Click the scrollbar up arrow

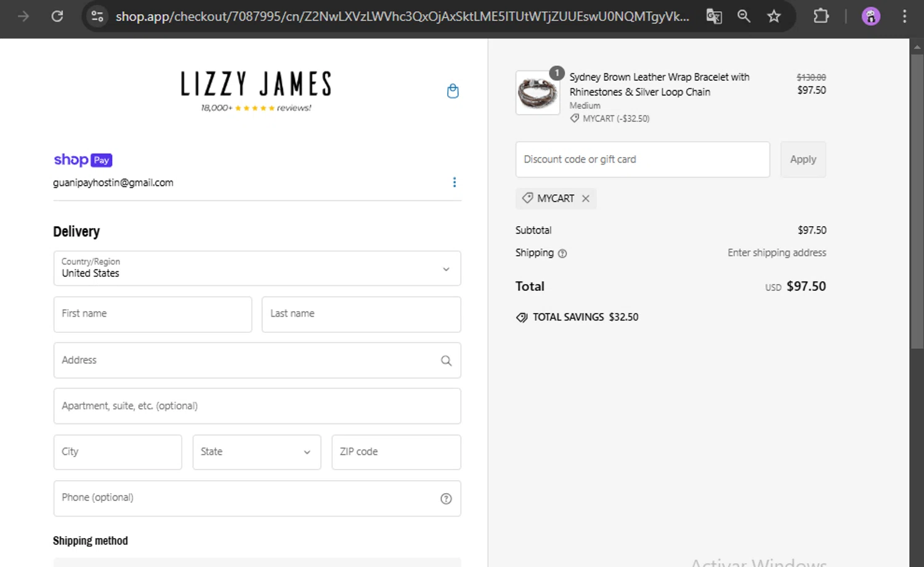pos(917,46)
